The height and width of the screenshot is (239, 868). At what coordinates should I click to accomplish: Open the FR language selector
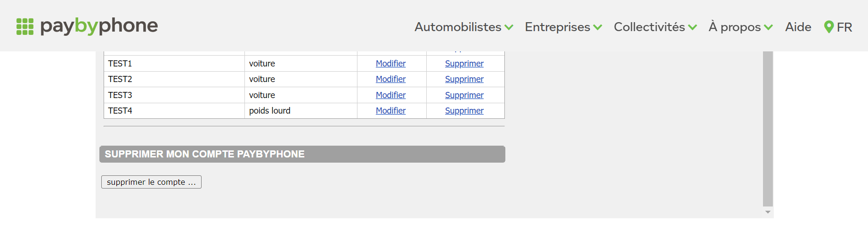[x=844, y=27]
